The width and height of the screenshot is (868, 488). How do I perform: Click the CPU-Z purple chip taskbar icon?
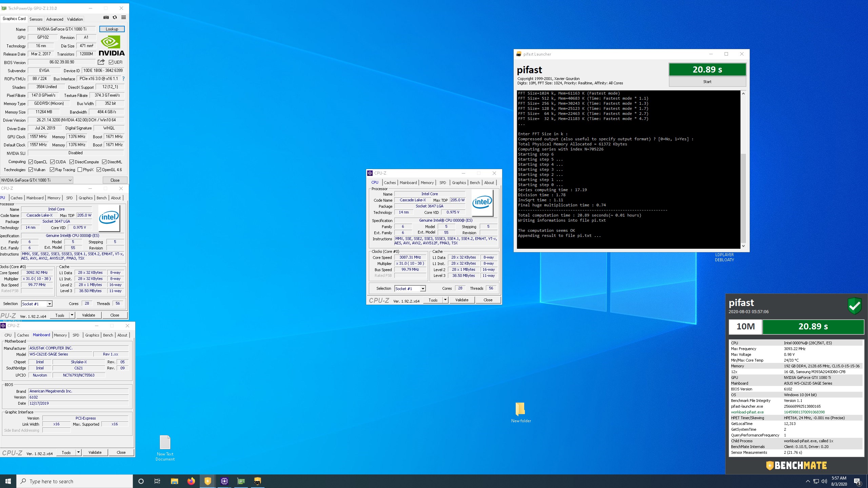coord(224,481)
